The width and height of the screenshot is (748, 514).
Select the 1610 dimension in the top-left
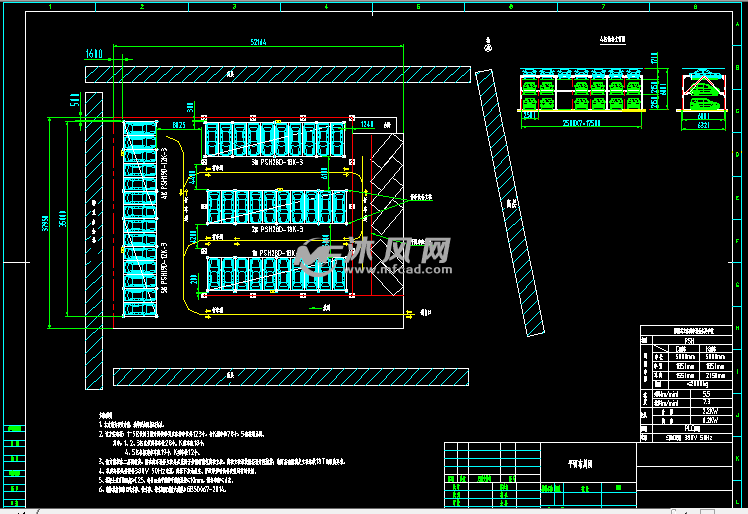click(95, 52)
